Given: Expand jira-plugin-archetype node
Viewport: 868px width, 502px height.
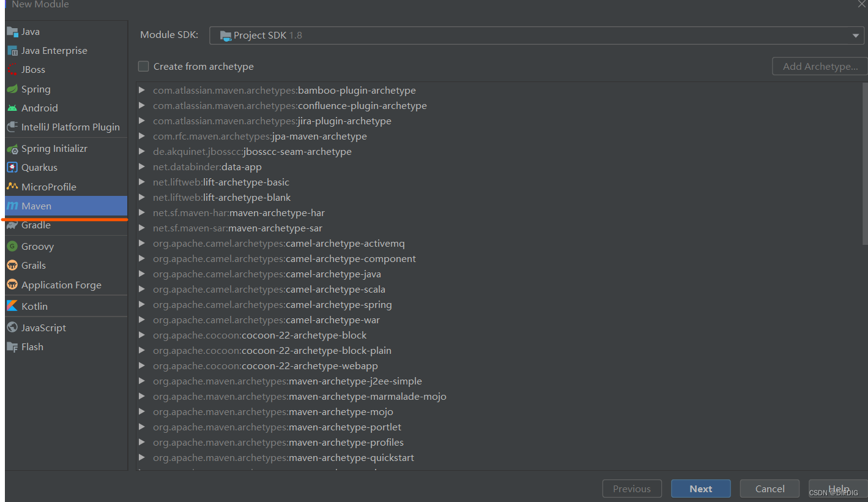Looking at the screenshot, I should 142,121.
